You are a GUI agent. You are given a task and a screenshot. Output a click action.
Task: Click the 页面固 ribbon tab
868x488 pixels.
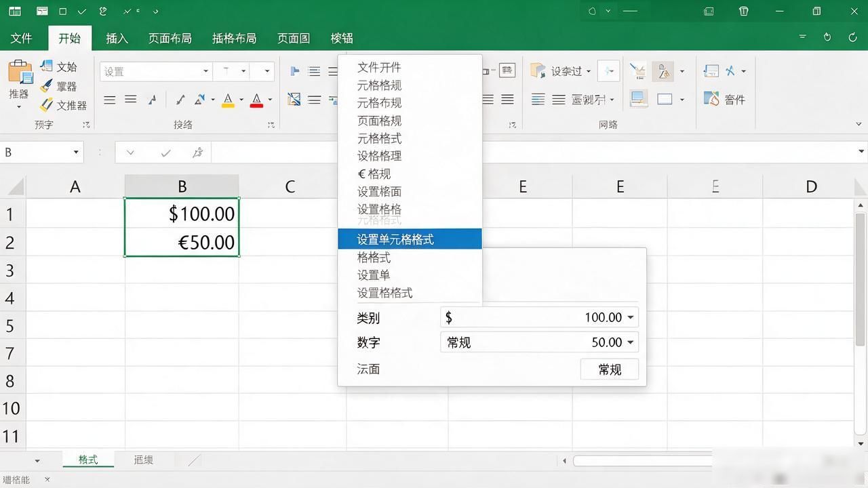tap(294, 38)
